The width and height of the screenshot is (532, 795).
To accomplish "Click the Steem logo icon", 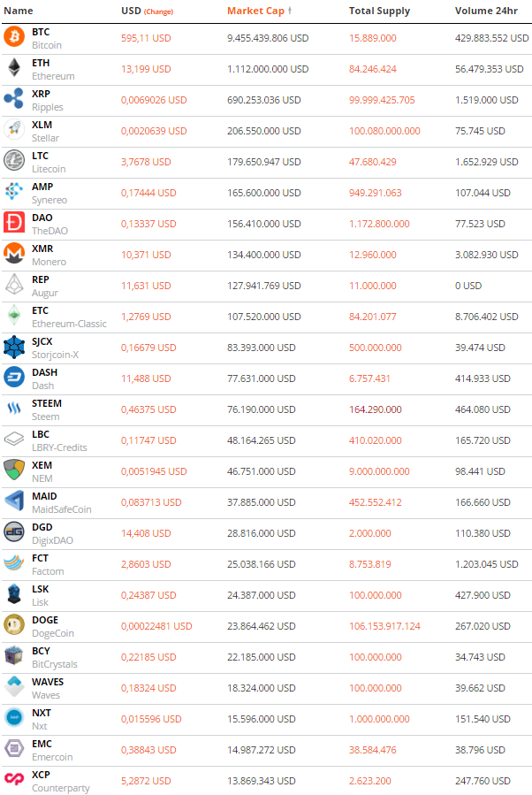I will tap(15, 409).
